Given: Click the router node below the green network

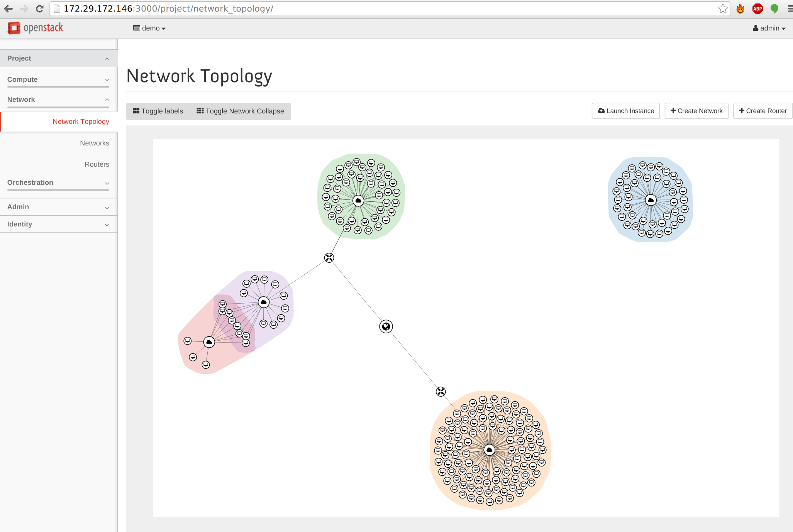Looking at the screenshot, I should point(329,258).
